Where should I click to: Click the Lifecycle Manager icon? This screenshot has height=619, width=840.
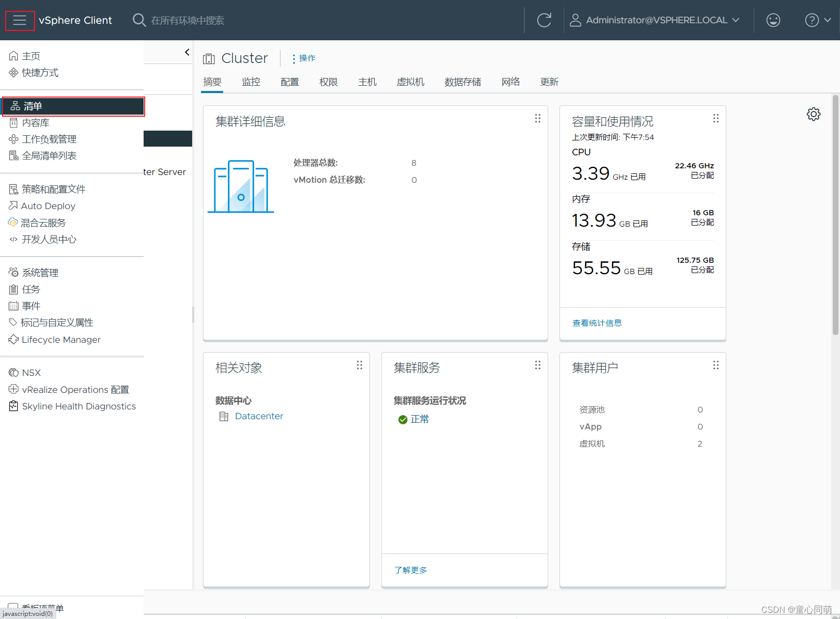tap(13, 339)
